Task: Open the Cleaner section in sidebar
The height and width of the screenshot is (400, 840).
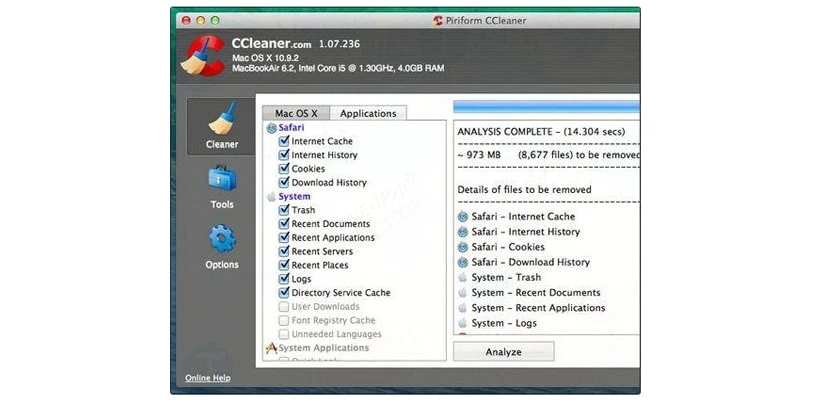Action: (x=221, y=126)
